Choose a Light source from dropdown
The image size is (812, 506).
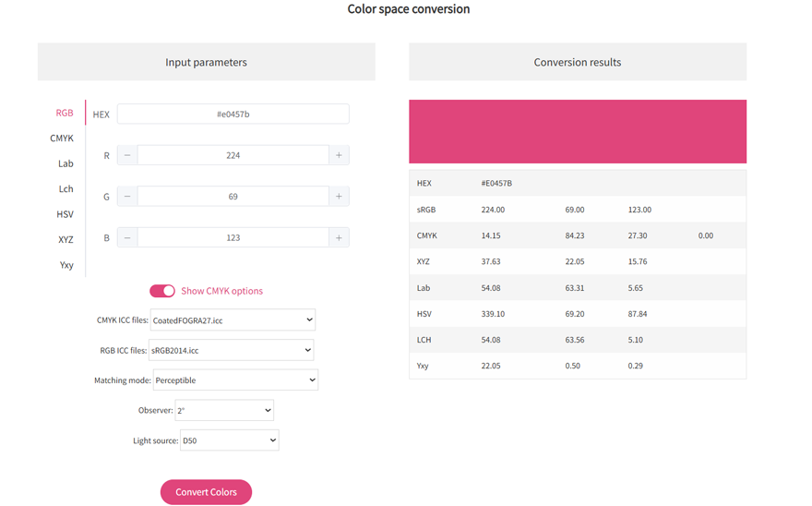coord(228,440)
